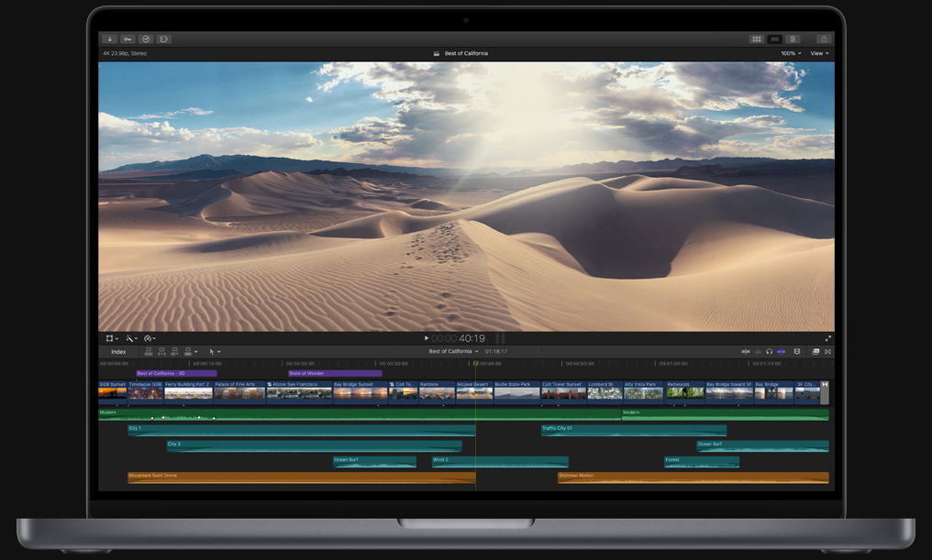Image resolution: width=932 pixels, height=560 pixels.
Task: Click the Insert clip edit icon
Action: (161, 352)
